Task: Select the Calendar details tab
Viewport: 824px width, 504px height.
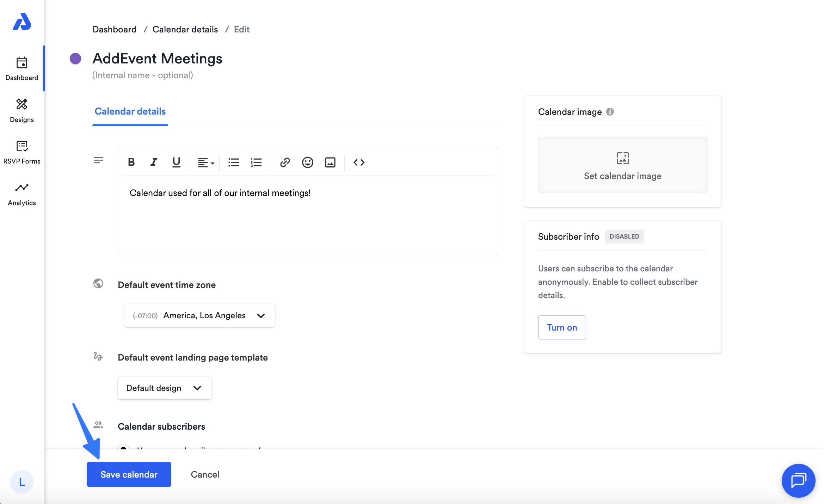Action: coord(130,111)
